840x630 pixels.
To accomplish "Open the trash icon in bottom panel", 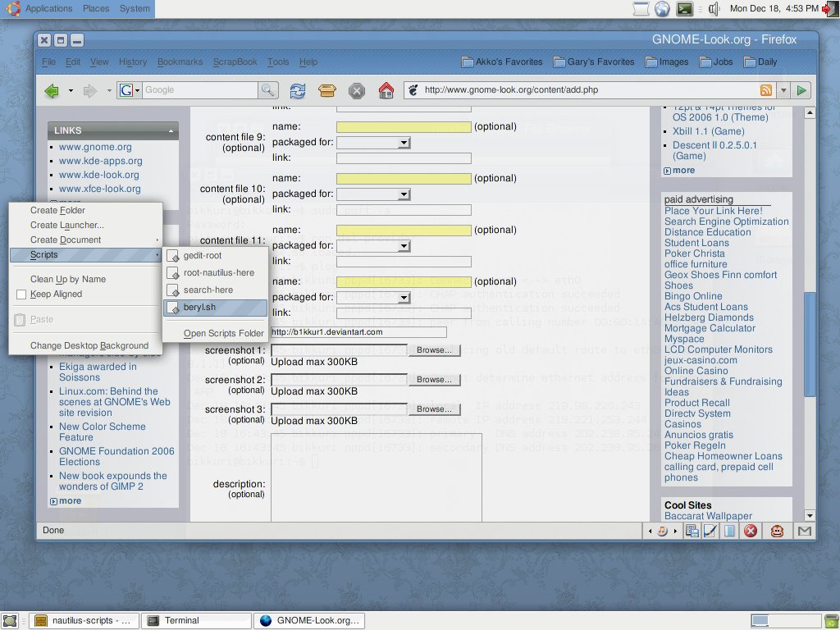I will (832, 620).
